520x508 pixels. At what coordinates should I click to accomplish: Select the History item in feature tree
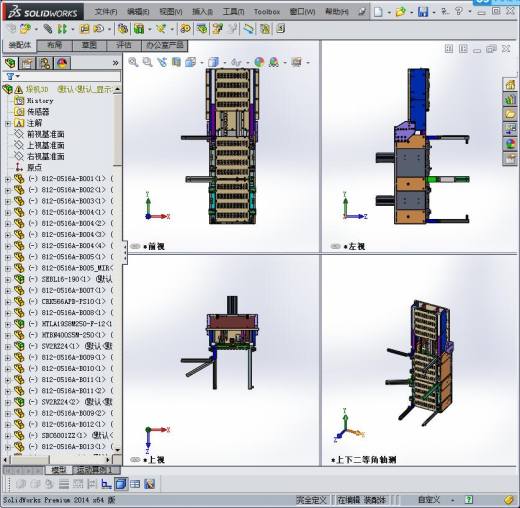click(x=40, y=101)
